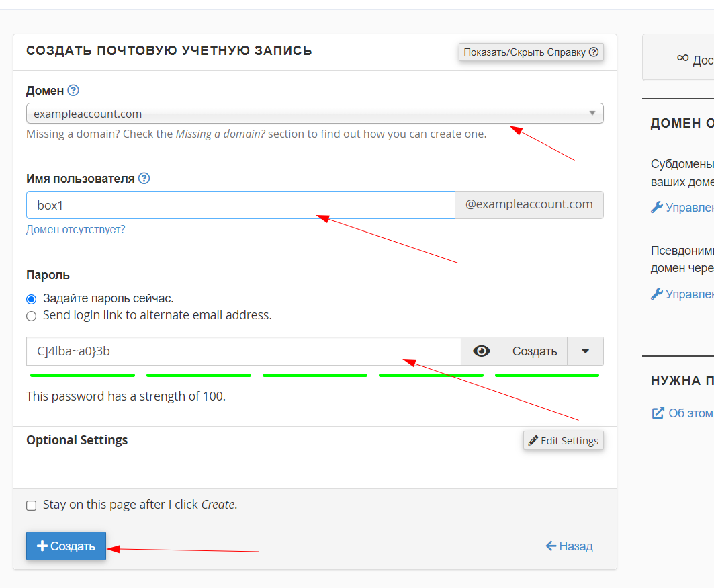The height and width of the screenshot is (588, 714).
Task: Click into the username field containing box1
Action: pos(240,205)
